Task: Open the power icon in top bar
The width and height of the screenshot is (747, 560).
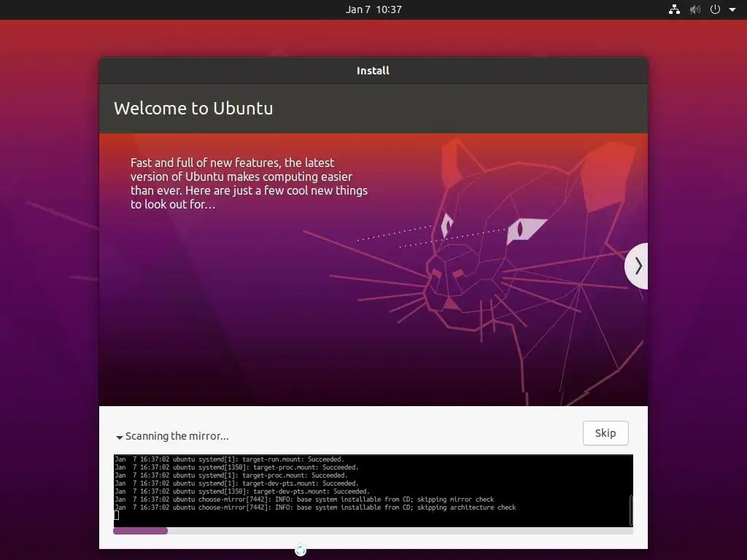Action: click(x=715, y=9)
